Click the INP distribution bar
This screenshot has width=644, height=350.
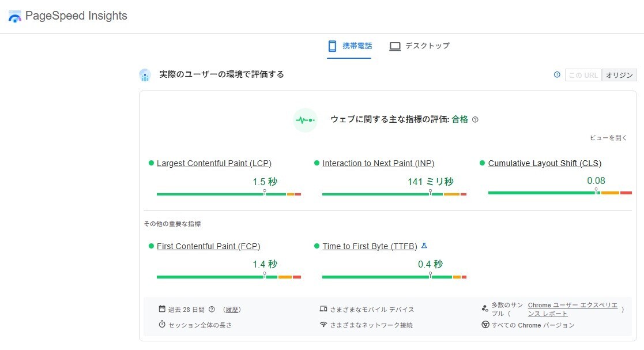394,194
